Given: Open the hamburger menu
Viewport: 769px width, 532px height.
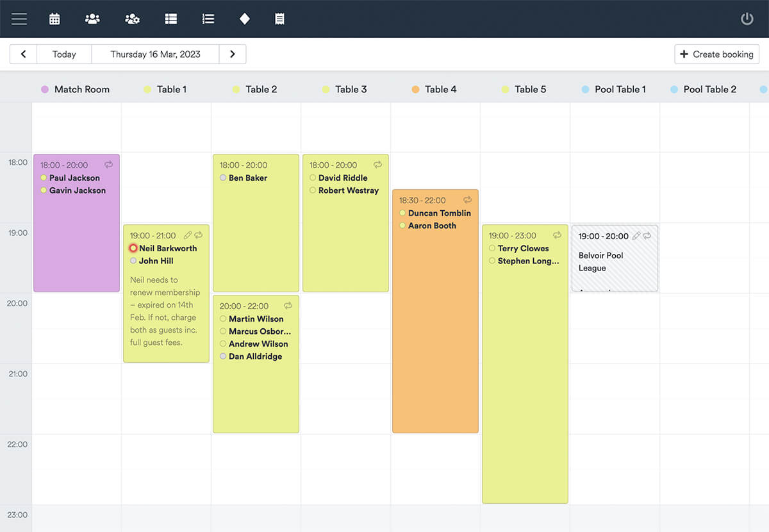Looking at the screenshot, I should (19, 19).
